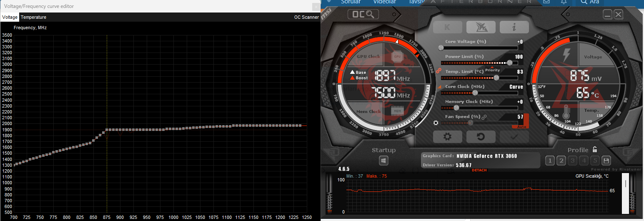
Task: Click the 1897 MHz GPU clock readout
Action: pyautogui.click(x=393, y=76)
